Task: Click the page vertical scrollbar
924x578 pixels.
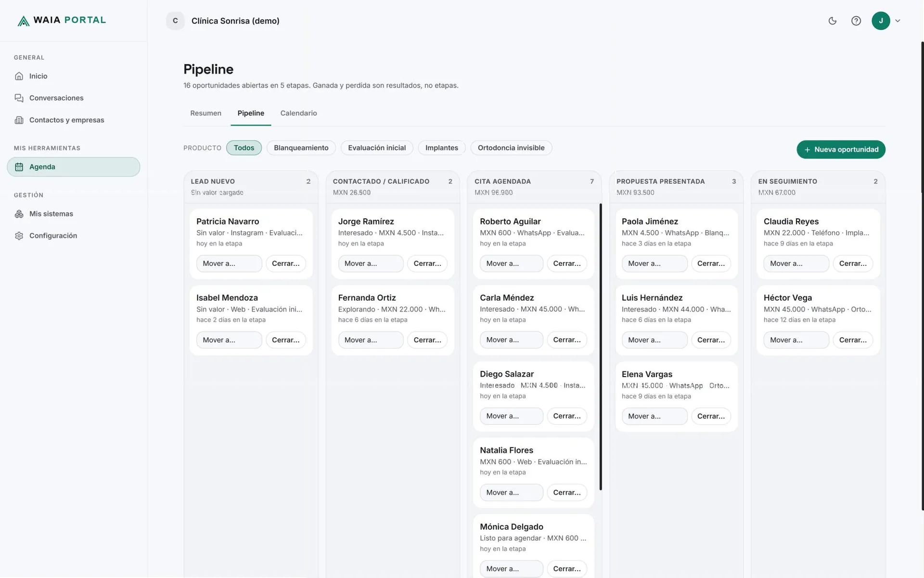Action: (922, 276)
